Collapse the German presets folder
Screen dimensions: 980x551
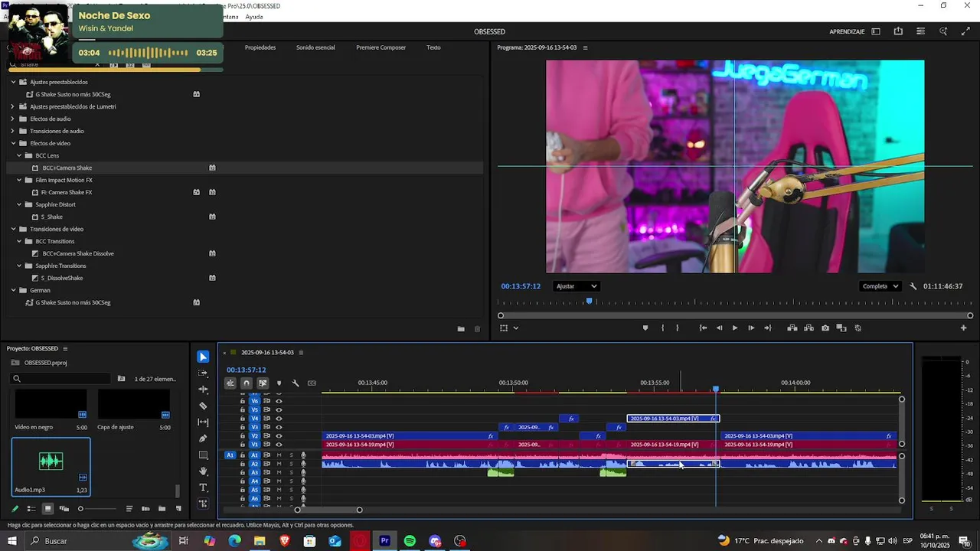point(13,290)
